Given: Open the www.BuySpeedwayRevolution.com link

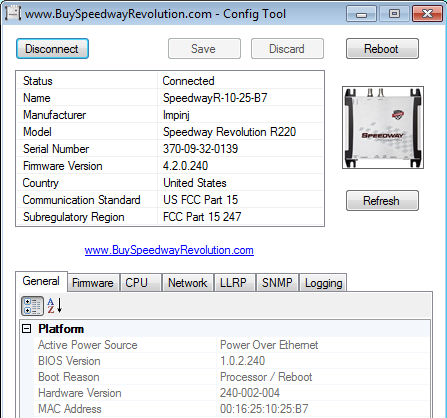Looking at the screenshot, I should tap(169, 250).
